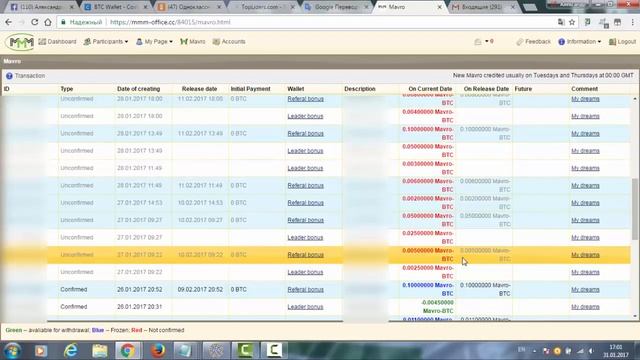Click the On Current Date column header
This screenshot has height=360, width=640.
coord(430,89)
